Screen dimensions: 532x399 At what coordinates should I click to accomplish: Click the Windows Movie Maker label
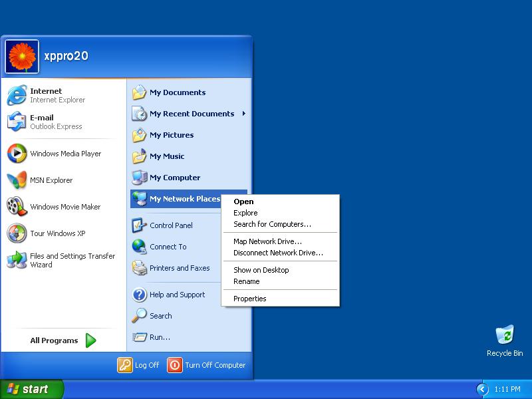tap(65, 207)
